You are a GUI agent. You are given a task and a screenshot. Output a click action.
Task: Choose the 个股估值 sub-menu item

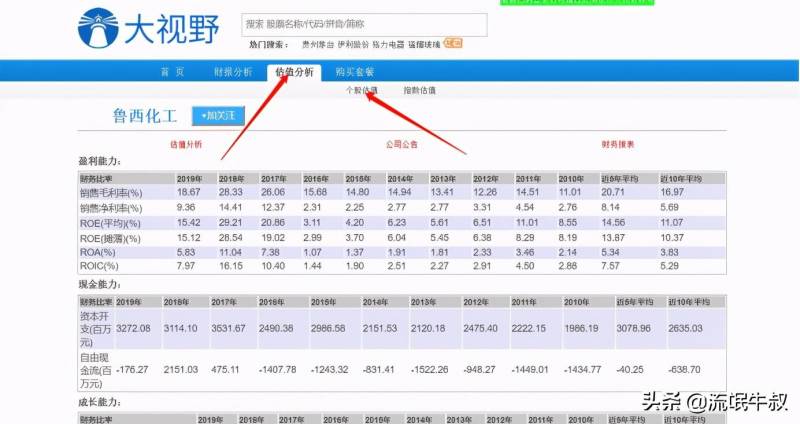(x=362, y=90)
